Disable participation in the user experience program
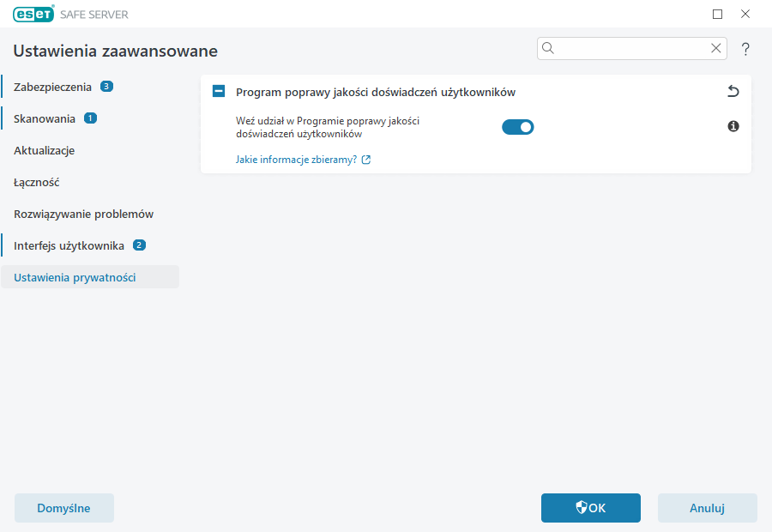This screenshot has width=772, height=532. (518, 126)
